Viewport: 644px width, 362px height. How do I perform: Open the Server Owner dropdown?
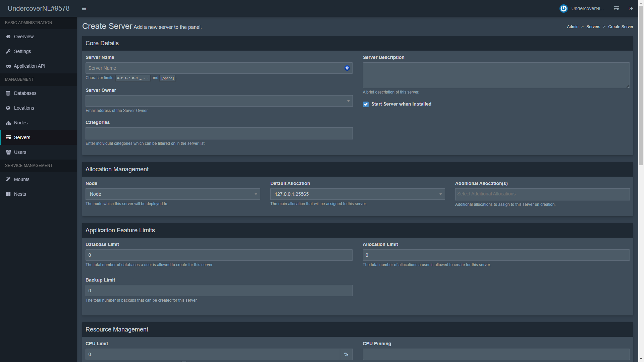(219, 101)
